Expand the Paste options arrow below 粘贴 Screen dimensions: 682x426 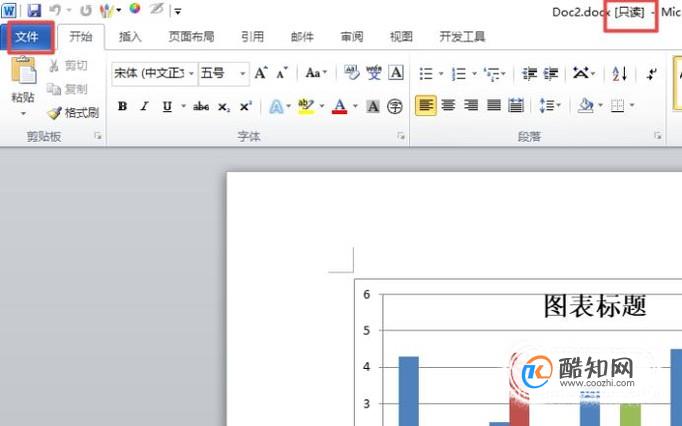coord(23,114)
